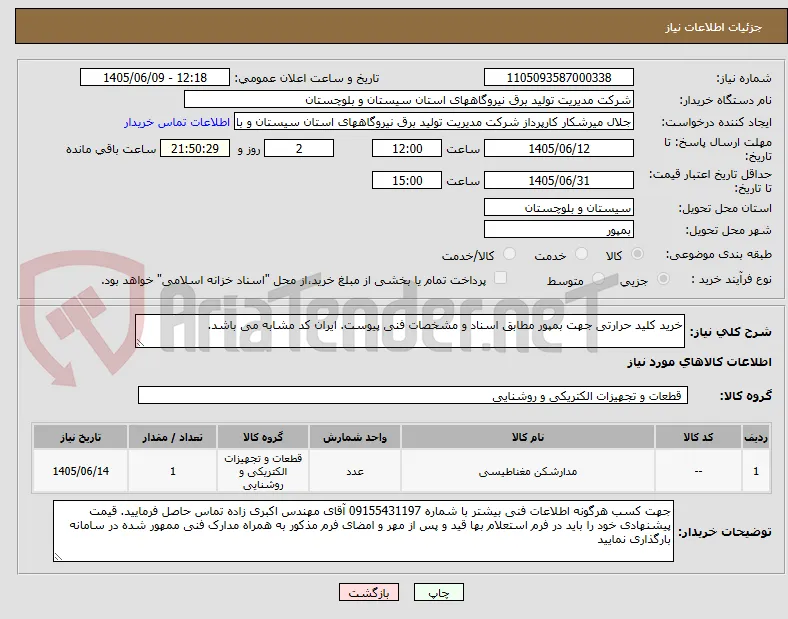Click the response deadline date 1405/06/12

coord(558,149)
